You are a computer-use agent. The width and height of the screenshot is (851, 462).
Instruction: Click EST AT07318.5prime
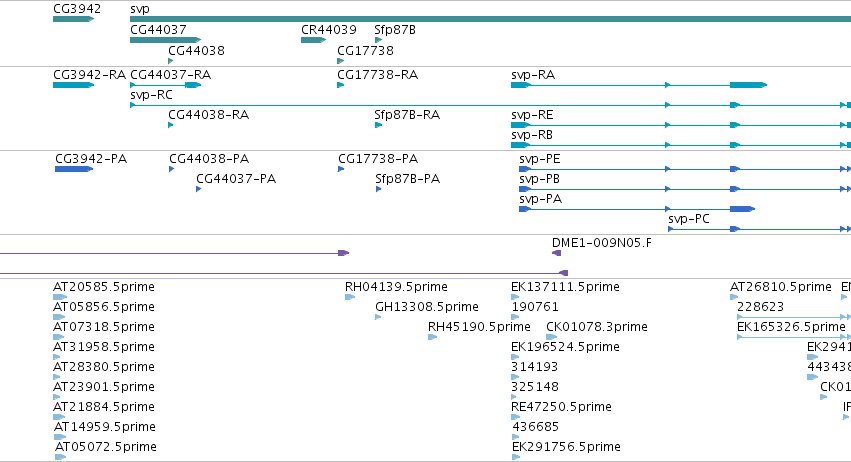point(104,327)
